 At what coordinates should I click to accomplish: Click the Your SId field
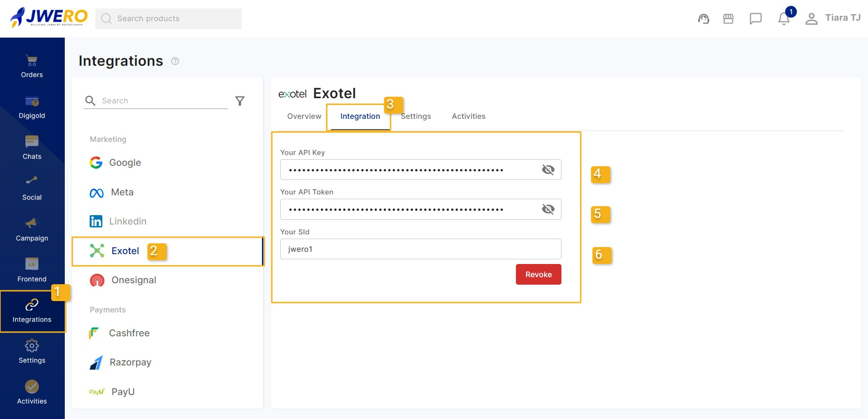coord(421,249)
